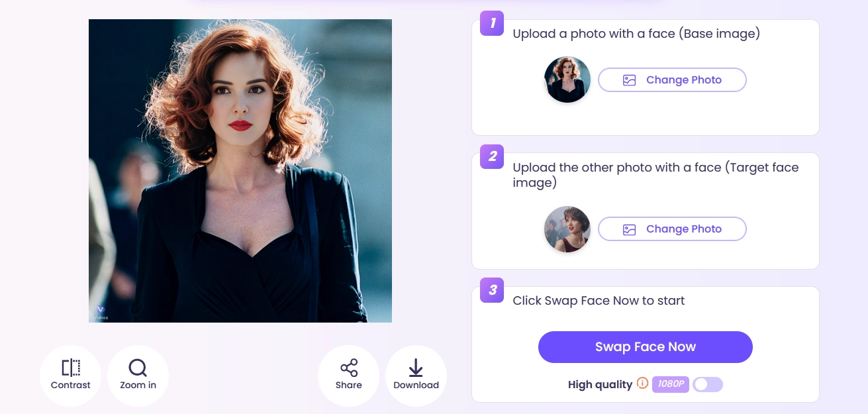
Task: Click the 1080P quality badge
Action: pyautogui.click(x=670, y=384)
